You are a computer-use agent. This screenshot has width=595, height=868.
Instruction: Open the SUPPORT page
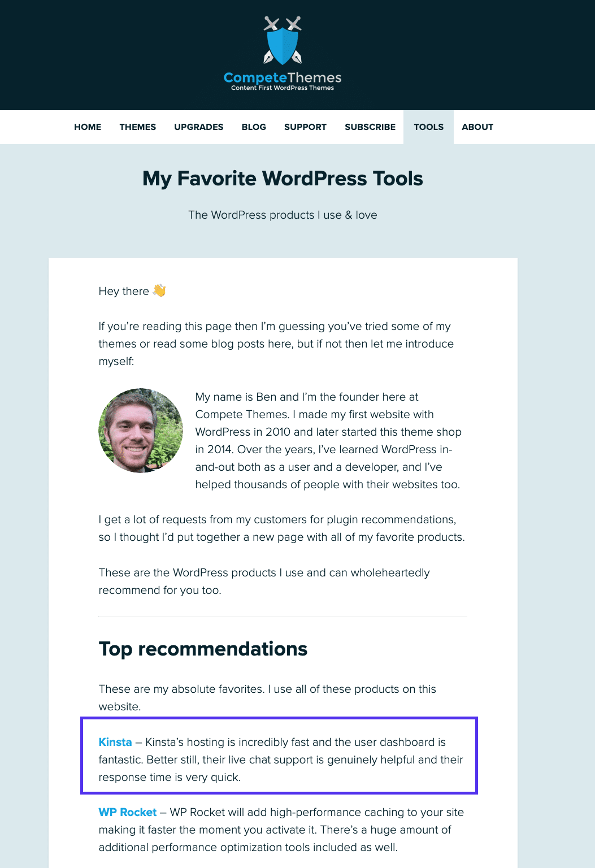click(x=305, y=127)
